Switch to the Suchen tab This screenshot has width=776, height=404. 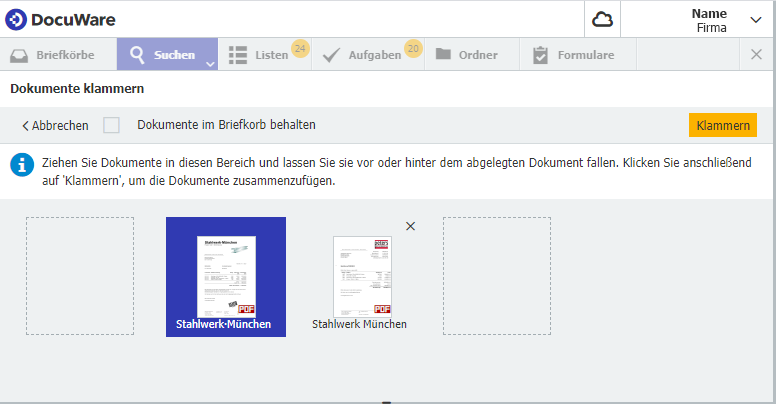(167, 54)
